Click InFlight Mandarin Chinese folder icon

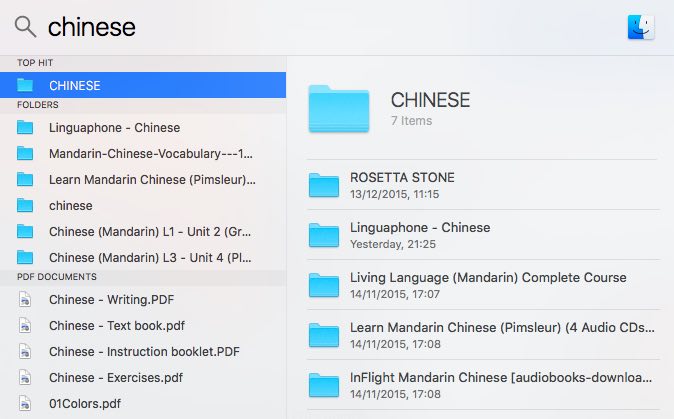click(x=324, y=385)
